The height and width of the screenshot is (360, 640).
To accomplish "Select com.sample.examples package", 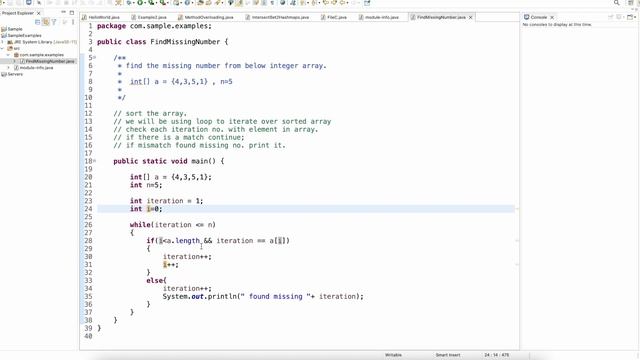I will pos(39,55).
